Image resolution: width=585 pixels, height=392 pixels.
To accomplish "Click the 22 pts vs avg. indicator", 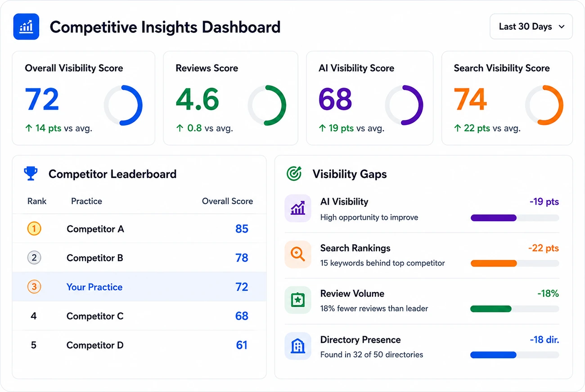I will (487, 128).
